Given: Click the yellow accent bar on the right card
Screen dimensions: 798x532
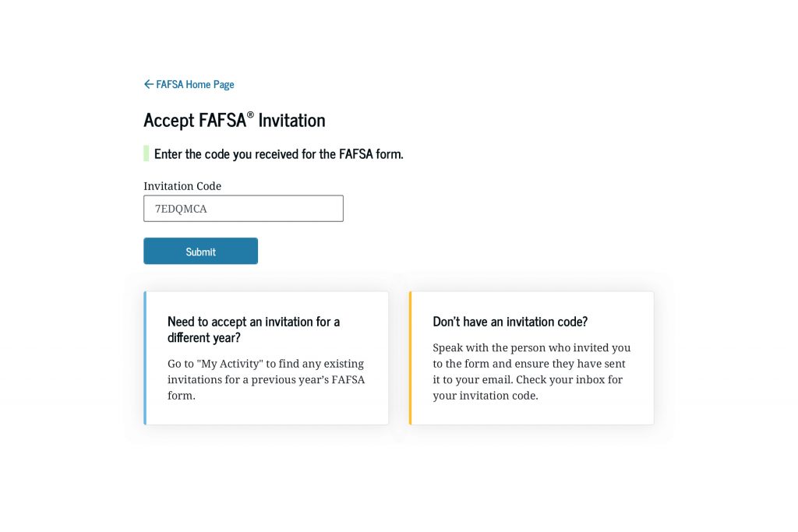Looking at the screenshot, I should 411,358.
